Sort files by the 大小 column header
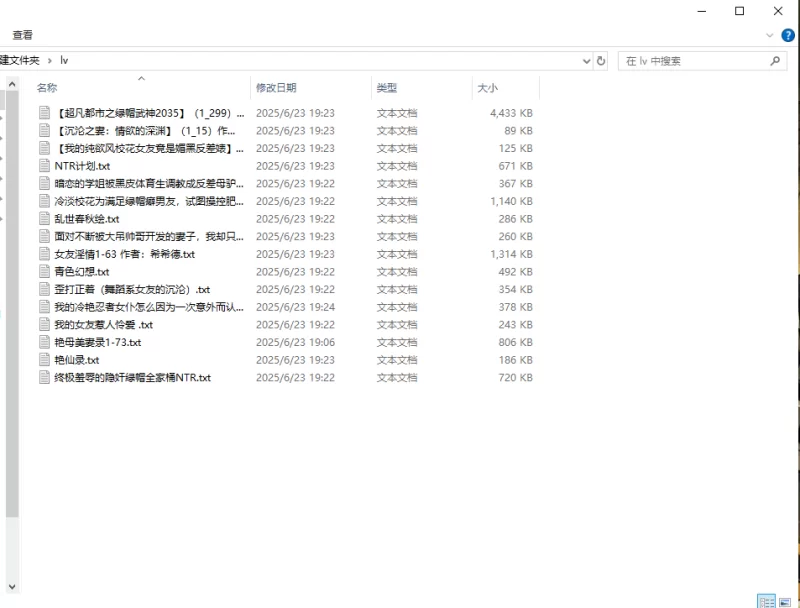800x608 pixels. [487, 88]
